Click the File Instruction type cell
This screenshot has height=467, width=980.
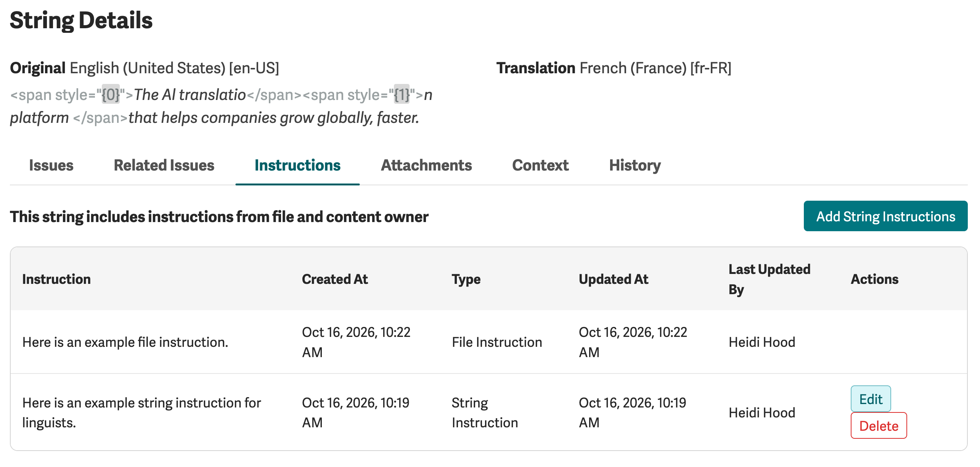tap(496, 342)
